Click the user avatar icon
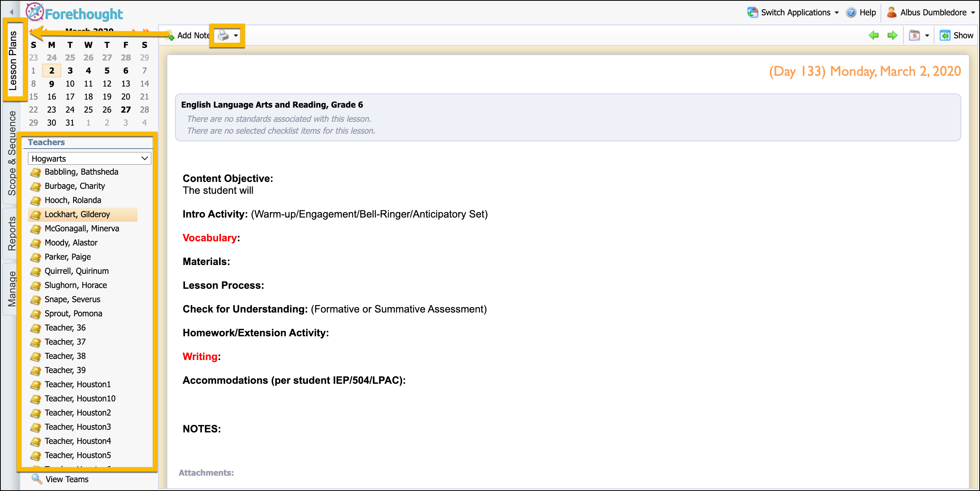This screenshot has width=980, height=491. tap(892, 12)
